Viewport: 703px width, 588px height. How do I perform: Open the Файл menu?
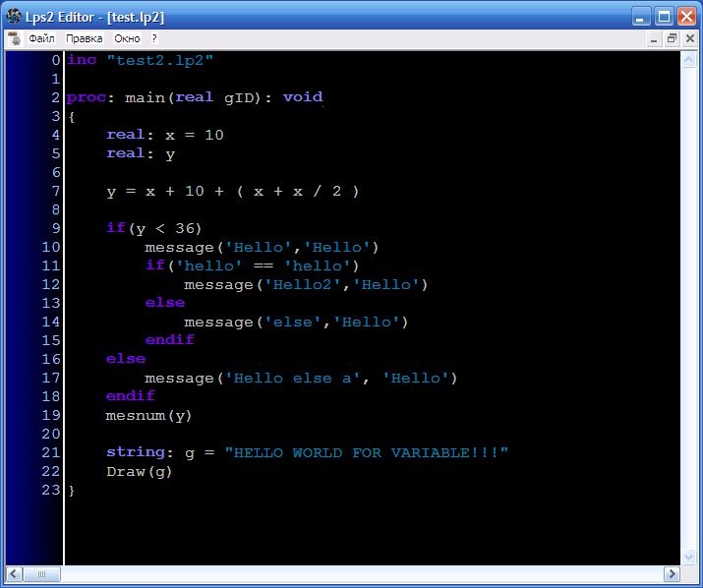[x=41, y=38]
